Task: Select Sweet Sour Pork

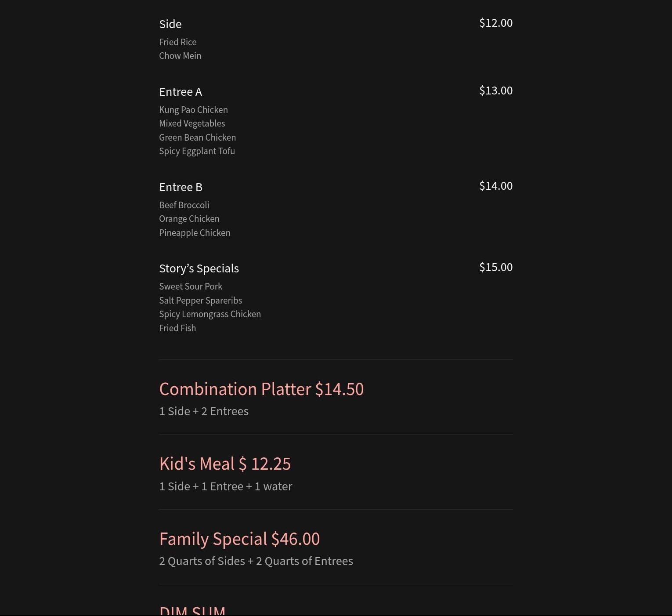Action: click(x=191, y=286)
